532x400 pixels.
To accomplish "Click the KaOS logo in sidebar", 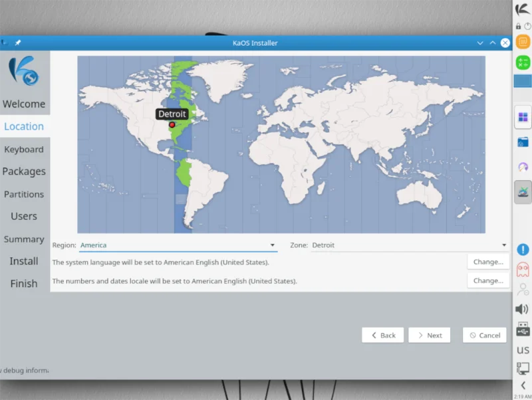I will (24, 70).
